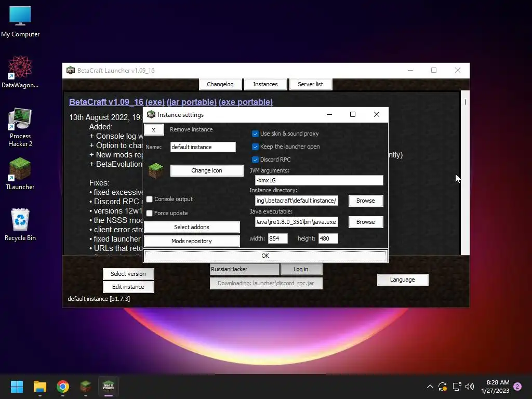Image resolution: width=532 pixels, height=399 pixels.
Task: Open TLauncher desktop shortcut
Action: pos(20,174)
